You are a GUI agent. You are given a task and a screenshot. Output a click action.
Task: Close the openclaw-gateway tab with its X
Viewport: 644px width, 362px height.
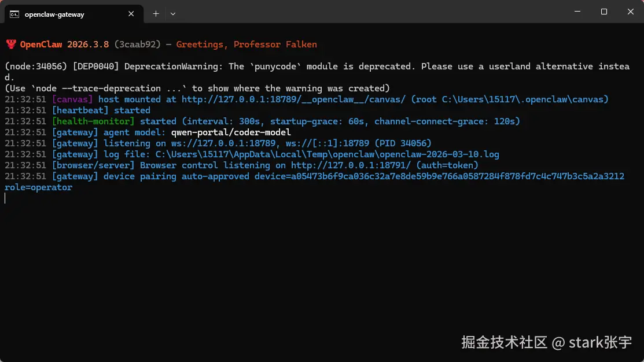pyautogui.click(x=131, y=14)
